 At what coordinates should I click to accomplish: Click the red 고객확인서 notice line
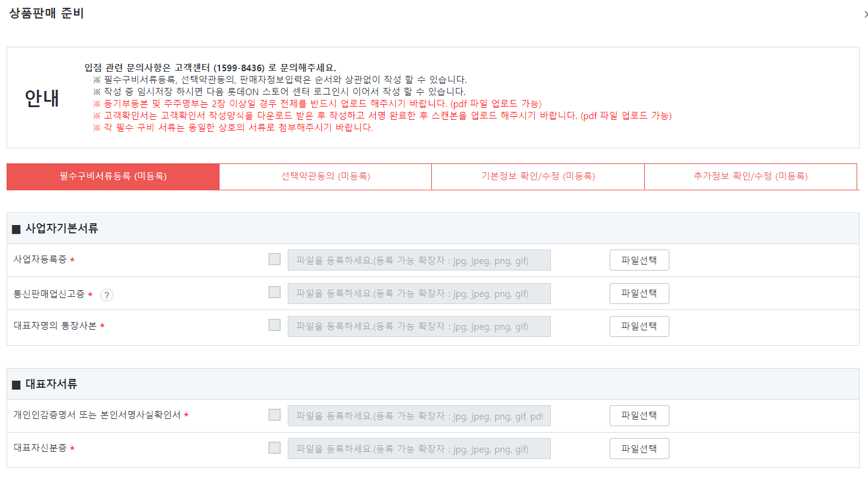pyautogui.click(x=382, y=116)
